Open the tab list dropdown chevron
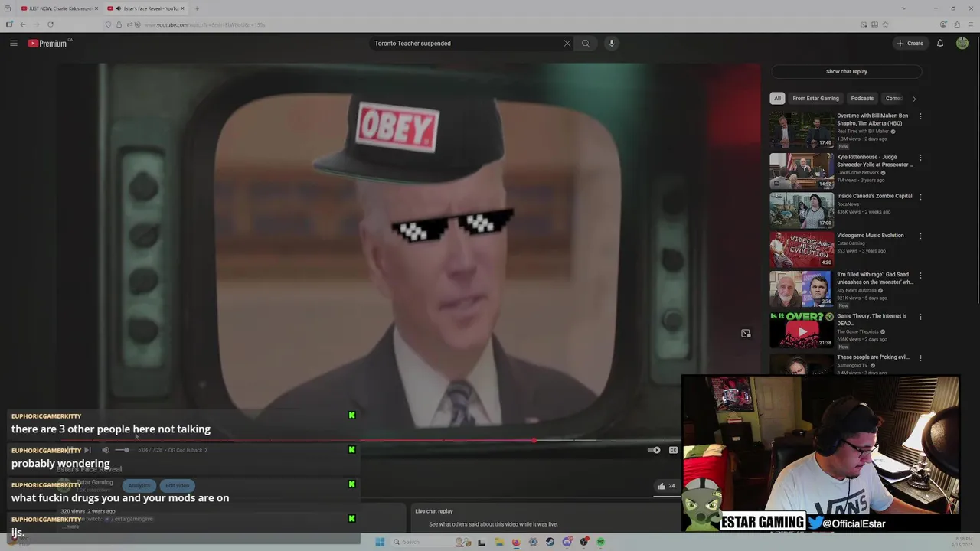Viewport: 980px width, 551px height. tap(903, 8)
